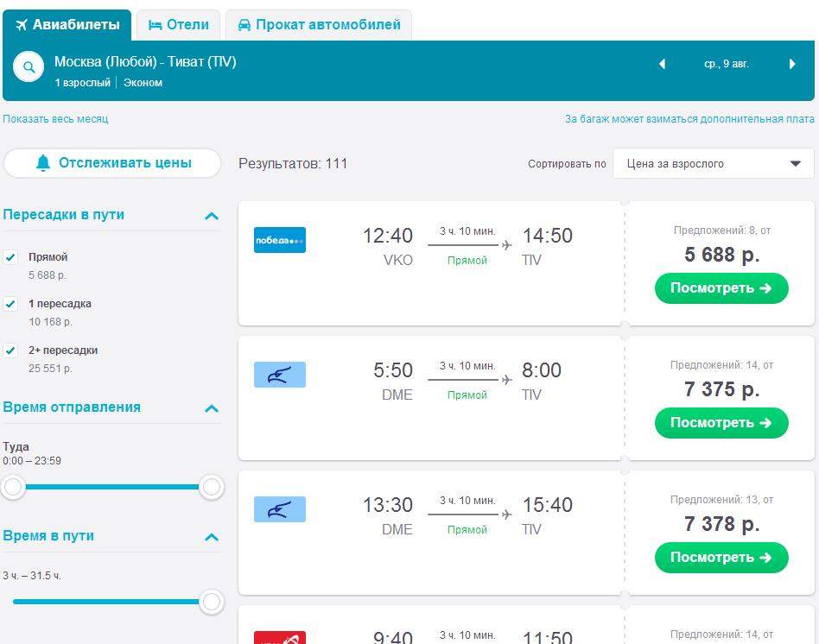Click the search magnifier icon
Screen dimensions: 819x644
[x=29, y=67]
